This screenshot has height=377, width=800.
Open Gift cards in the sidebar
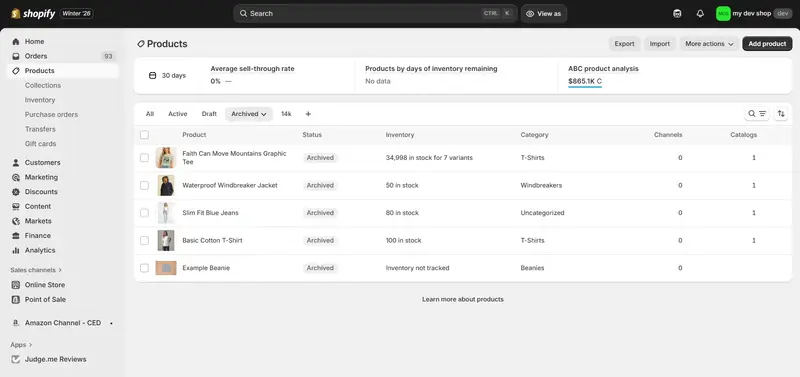41,144
